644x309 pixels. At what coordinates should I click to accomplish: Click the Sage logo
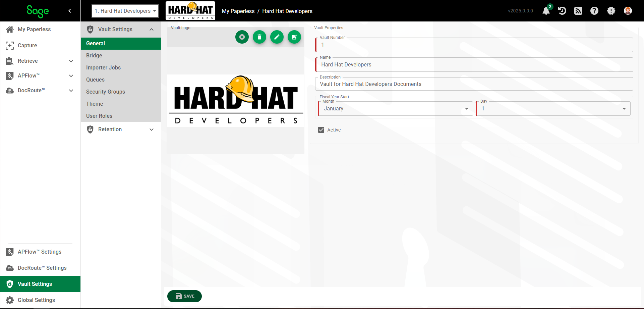pyautogui.click(x=38, y=11)
